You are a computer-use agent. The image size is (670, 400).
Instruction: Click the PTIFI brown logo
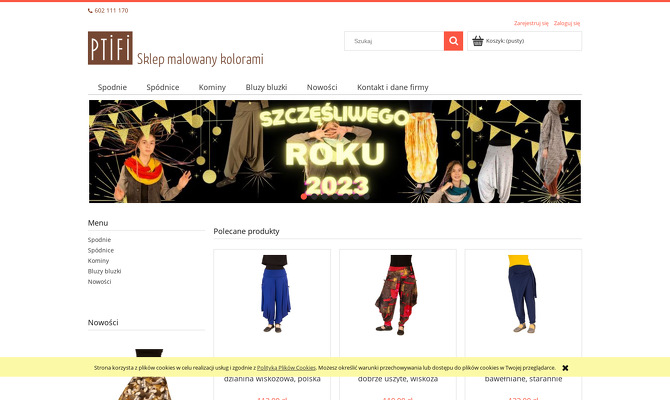tap(110, 48)
